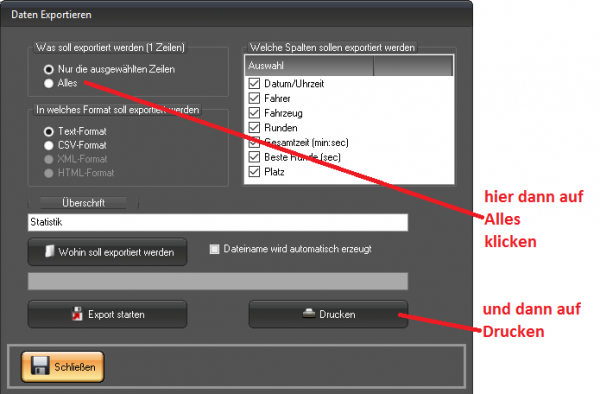Toggle the Fahrzeug column checkbox

pos(254,113)
